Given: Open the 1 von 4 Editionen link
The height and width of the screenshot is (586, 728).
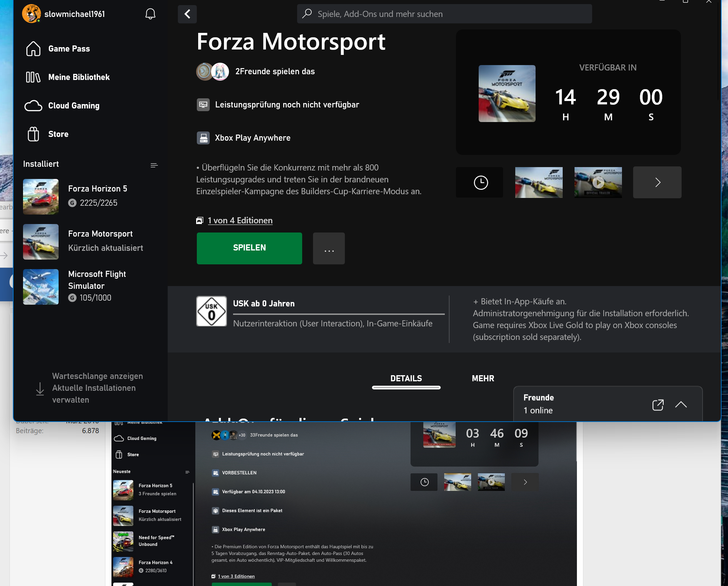Looking at the screenshot, I should coord(240,221).
